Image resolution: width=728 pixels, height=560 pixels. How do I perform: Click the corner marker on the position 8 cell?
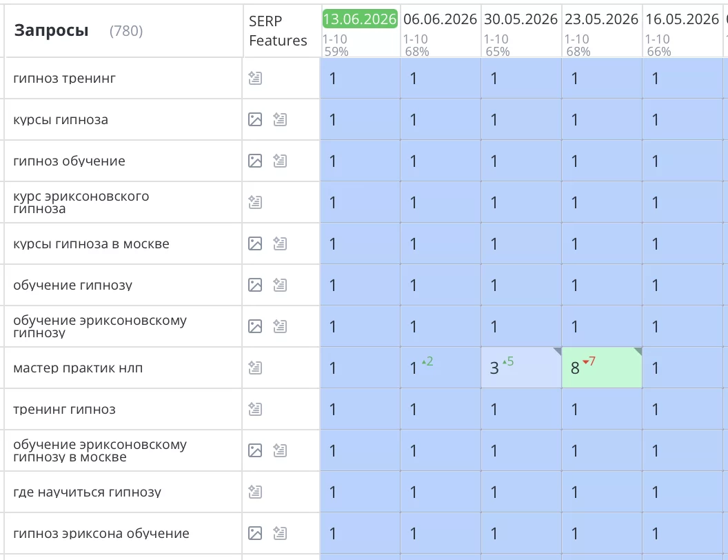click(639, 350)
